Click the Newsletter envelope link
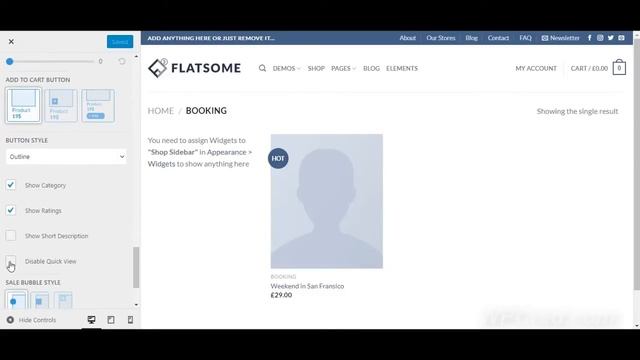Image resolution: width=640 pixels, height=360 pixels. [x=560, y=38]
